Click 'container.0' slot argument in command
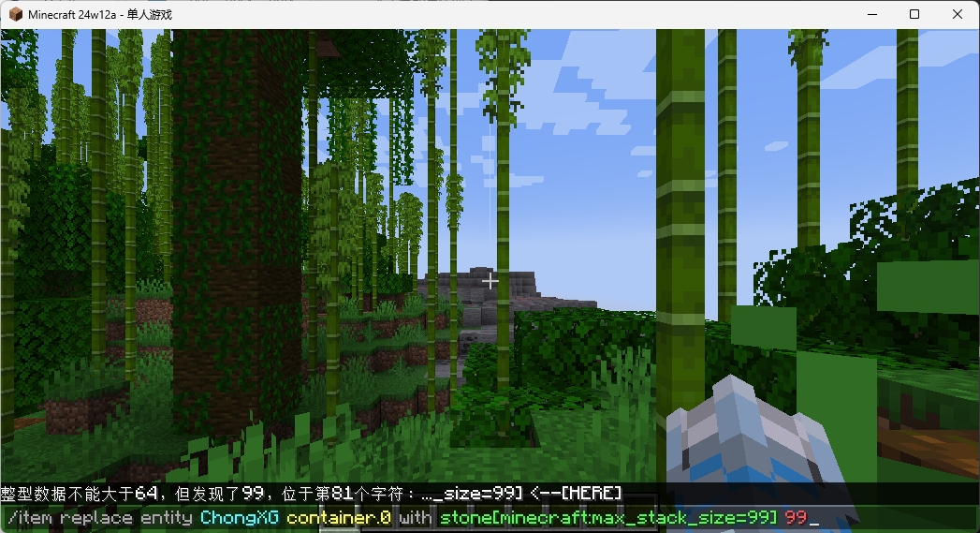This screenshot has height=533, width=980. 339,518
